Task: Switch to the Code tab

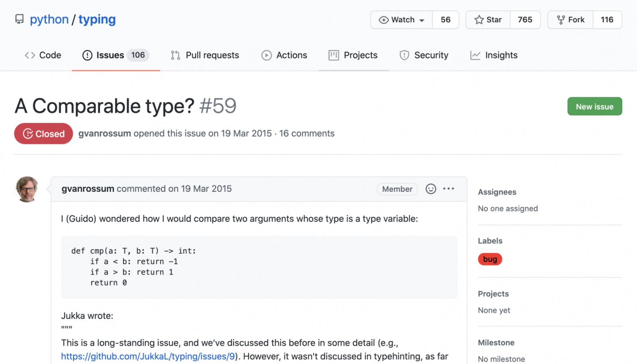Action: click(x=43, y=55)
